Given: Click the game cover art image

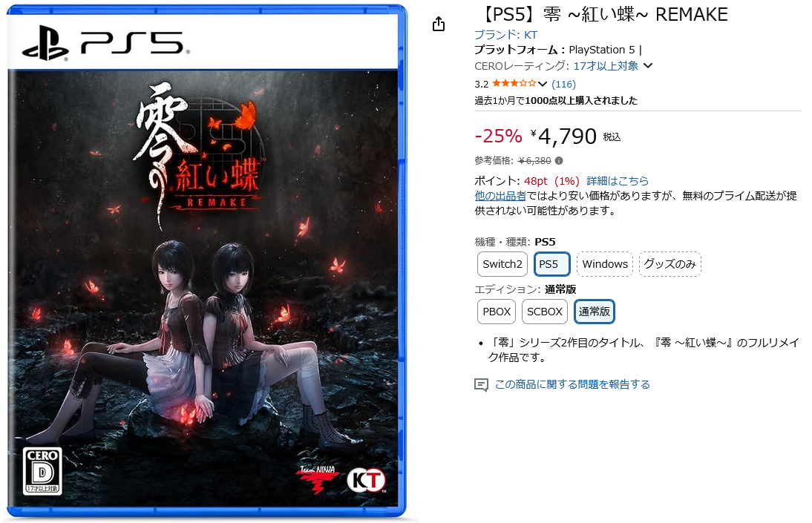Looking at the screenshot, I should click(x=206, y=261).
